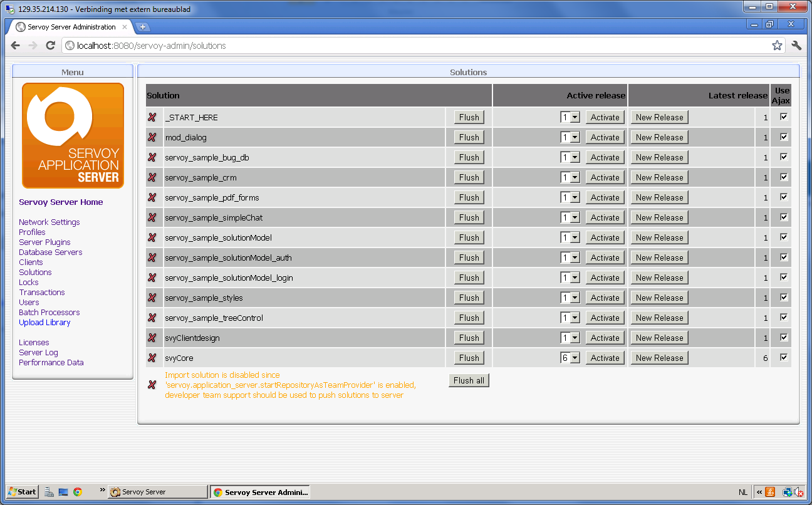Viewport: 812px width, 505px height.
Task: Disable Use Ajax for servoy_sample_crm
Action: [783, 177]
